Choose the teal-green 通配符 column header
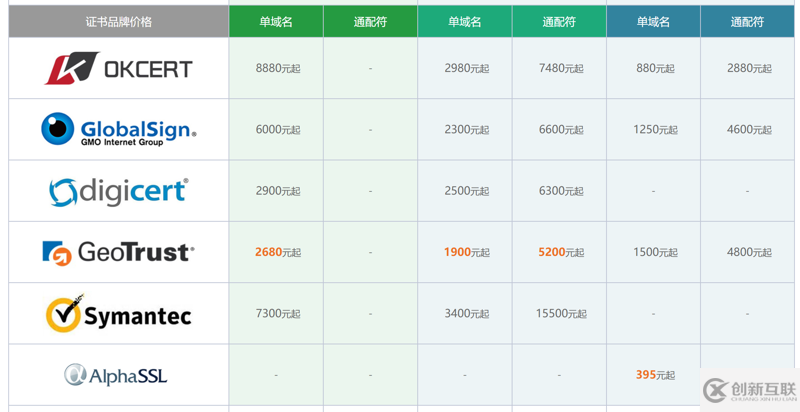This screenshot has width=800, height=412. [x=559, y=21]
